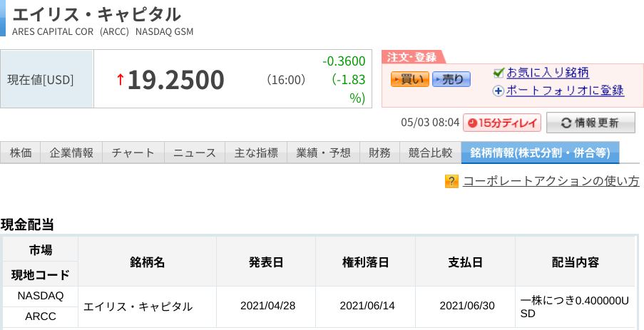Click the 現地コード column header
This screenshot has height=330, width=644.
coord(41,274)
